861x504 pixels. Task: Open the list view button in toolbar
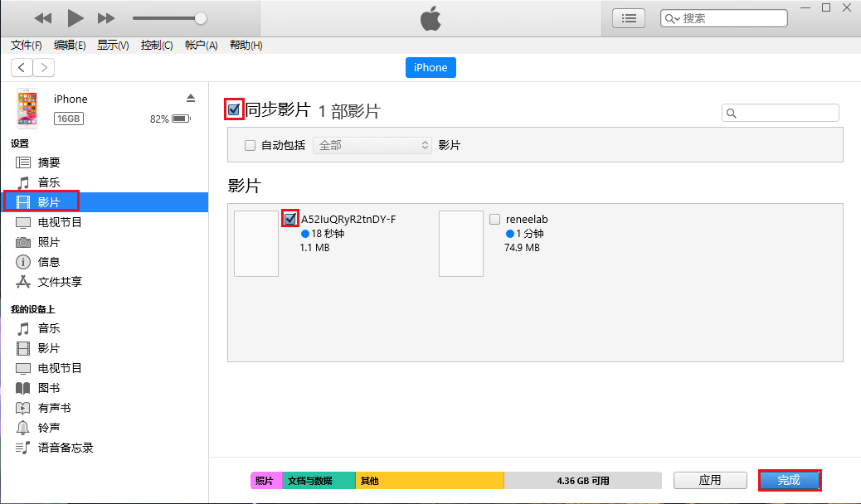[x=629, y=18]
